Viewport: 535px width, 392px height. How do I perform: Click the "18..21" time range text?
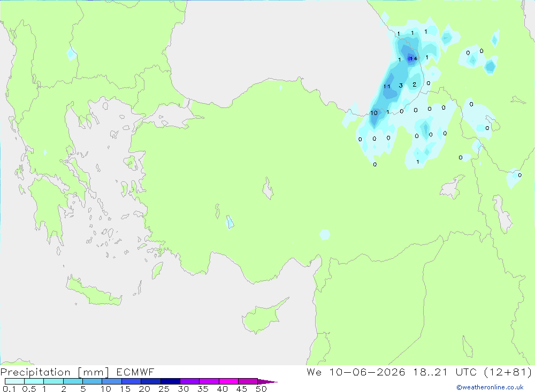[430, 372]
